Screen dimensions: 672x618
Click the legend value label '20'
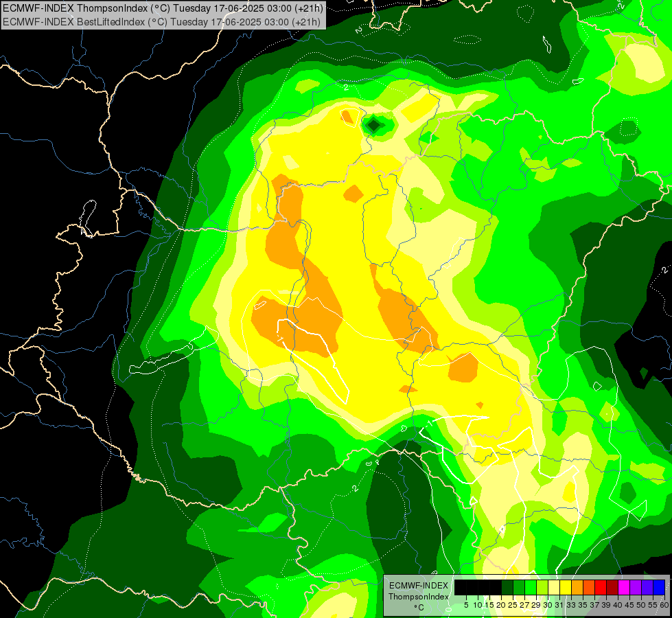(502, 605)
